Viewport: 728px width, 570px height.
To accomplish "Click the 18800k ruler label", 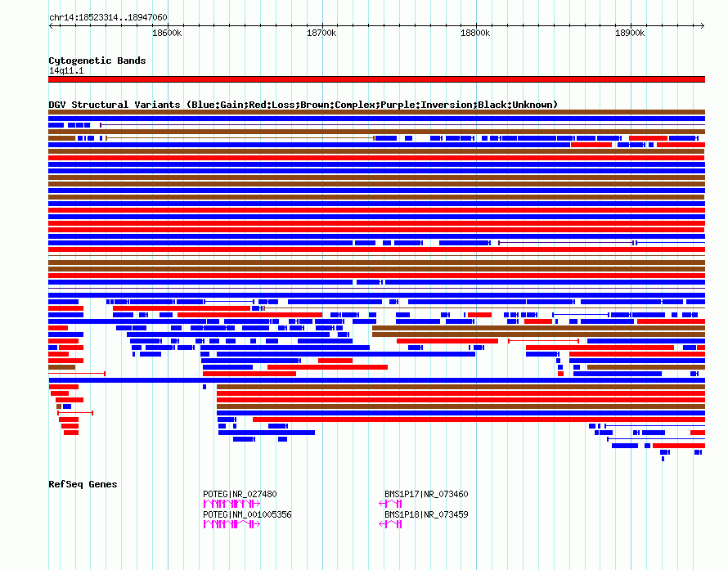I will [475, 33].
